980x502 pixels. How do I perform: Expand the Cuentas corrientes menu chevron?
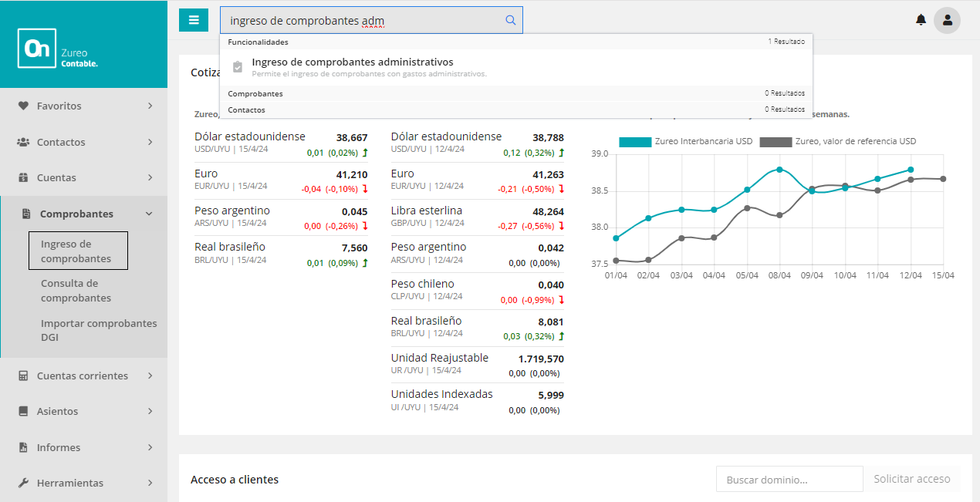pos(150,376)
